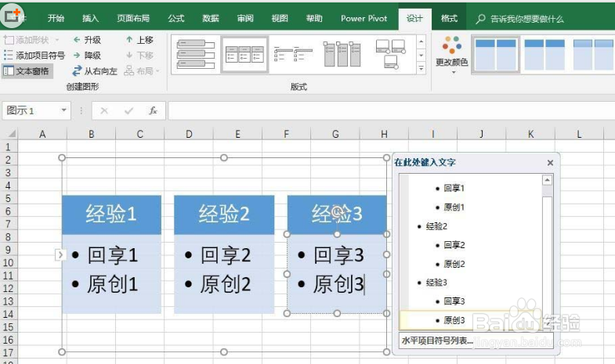The image size is (615, 364).
Task: Click the Select All corner triangle
Action: [11, 134]
